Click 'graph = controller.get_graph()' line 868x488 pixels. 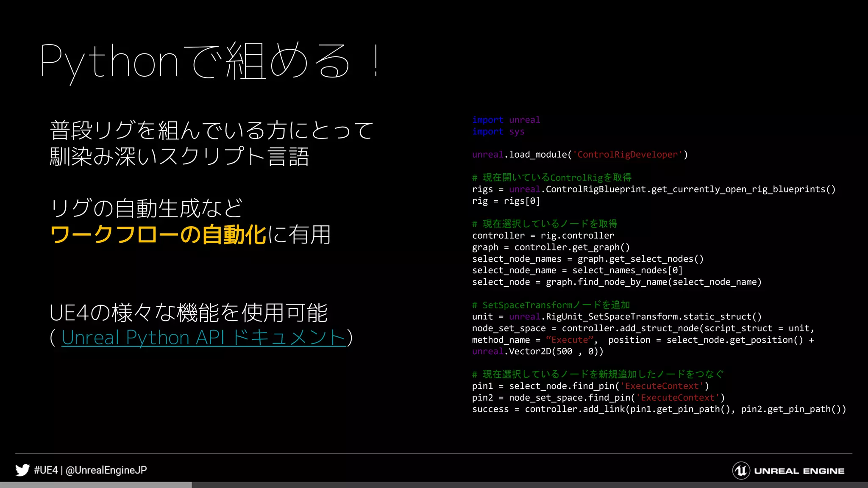pyautogui.click(x=551, y=247)
